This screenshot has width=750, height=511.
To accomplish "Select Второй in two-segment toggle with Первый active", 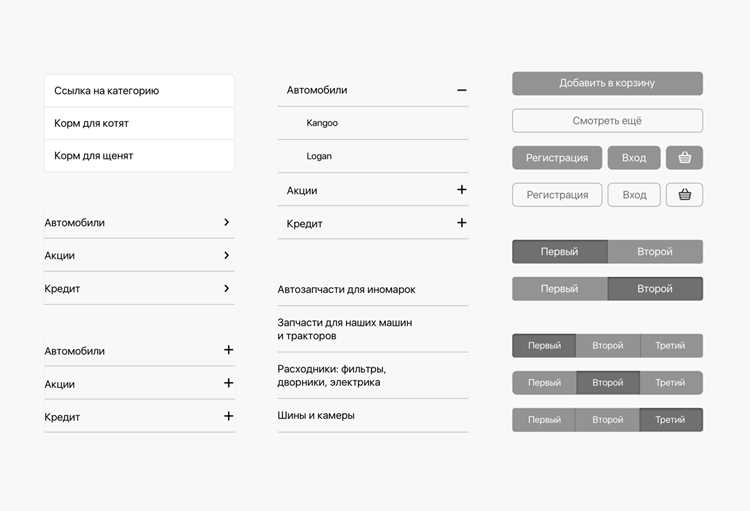I will (655, 252).
